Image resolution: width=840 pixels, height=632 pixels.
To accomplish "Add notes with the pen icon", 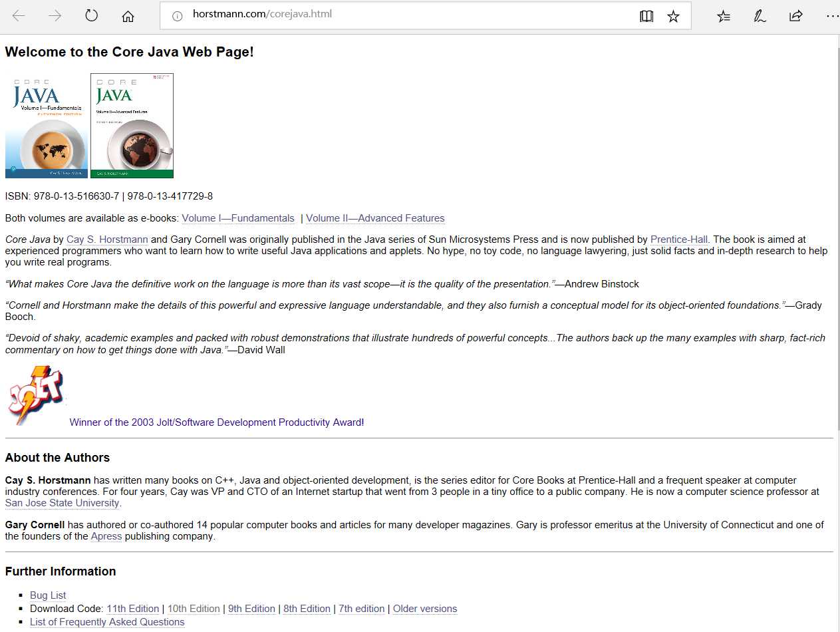I will pos(760,16).
